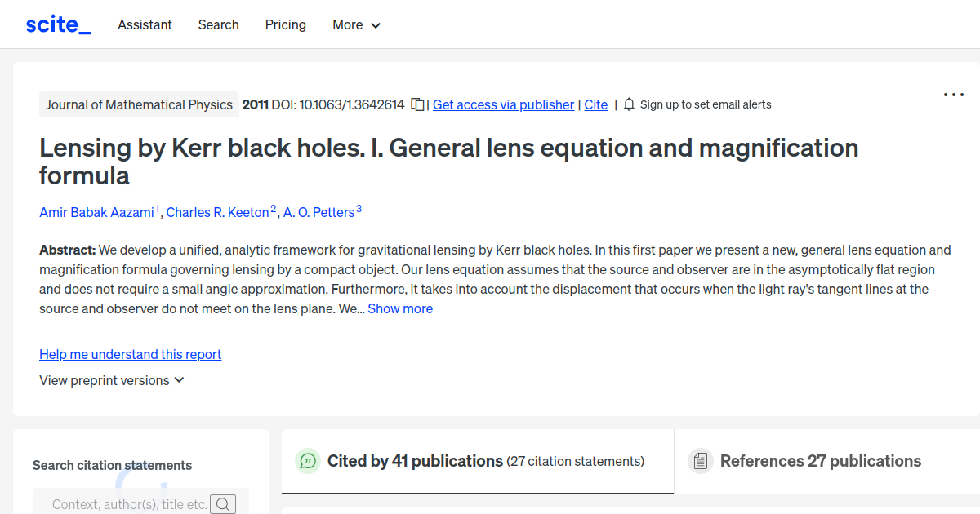
Task: Click Get access via publisher
Action: point(503,104)
